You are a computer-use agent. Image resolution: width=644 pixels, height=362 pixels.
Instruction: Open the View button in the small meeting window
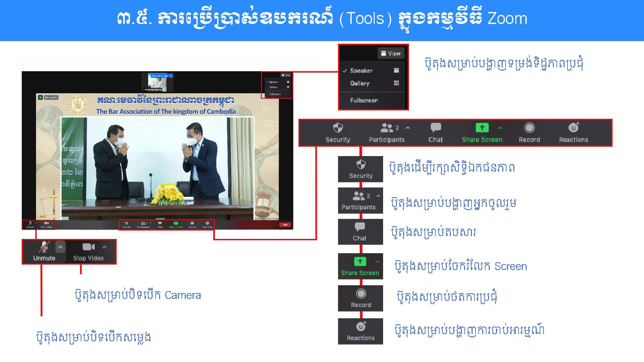286,75
